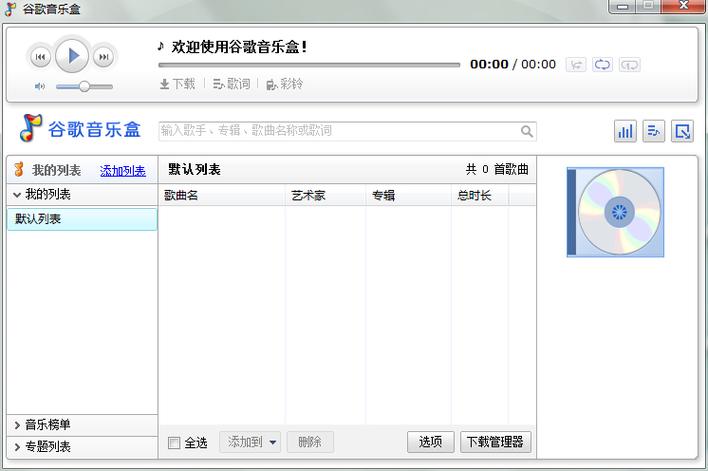This screenshot has width=708, height=471.
Task: Click the 下载 download icon under title
Action: click(177, 84)
